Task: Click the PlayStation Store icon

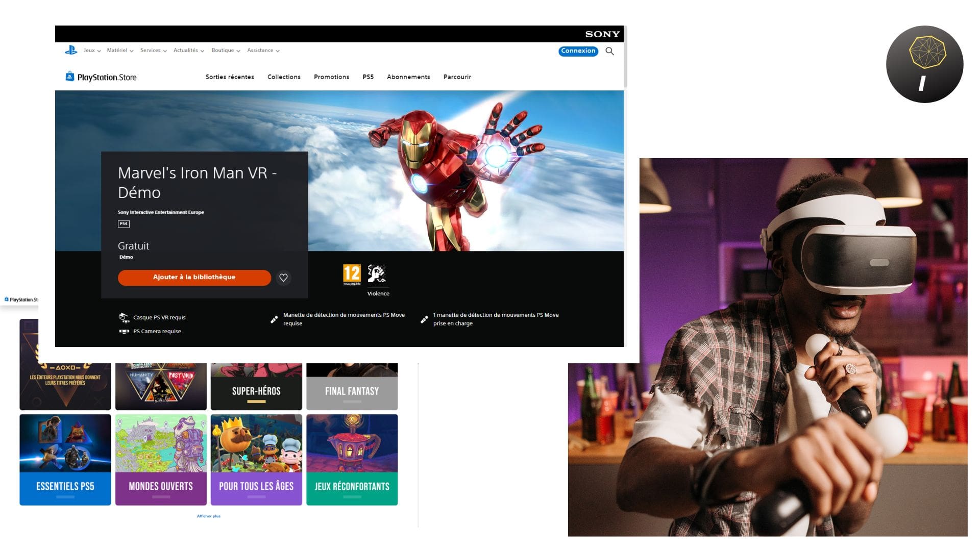Action: (70, 76)
